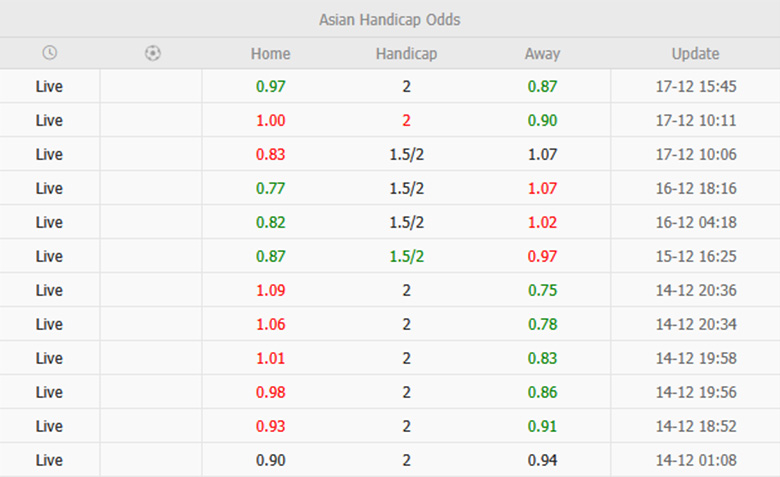Click home odds 0.90

(270, 460)
